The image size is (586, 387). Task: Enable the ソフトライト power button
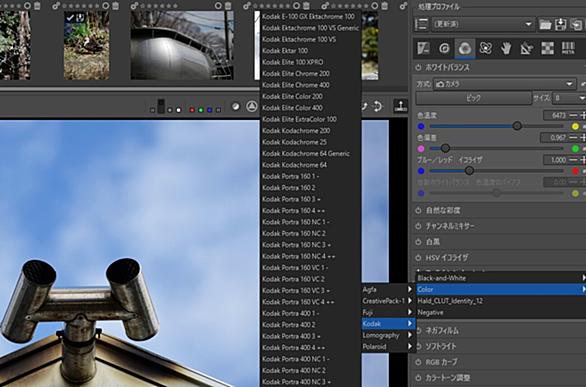tap(418, 346)
